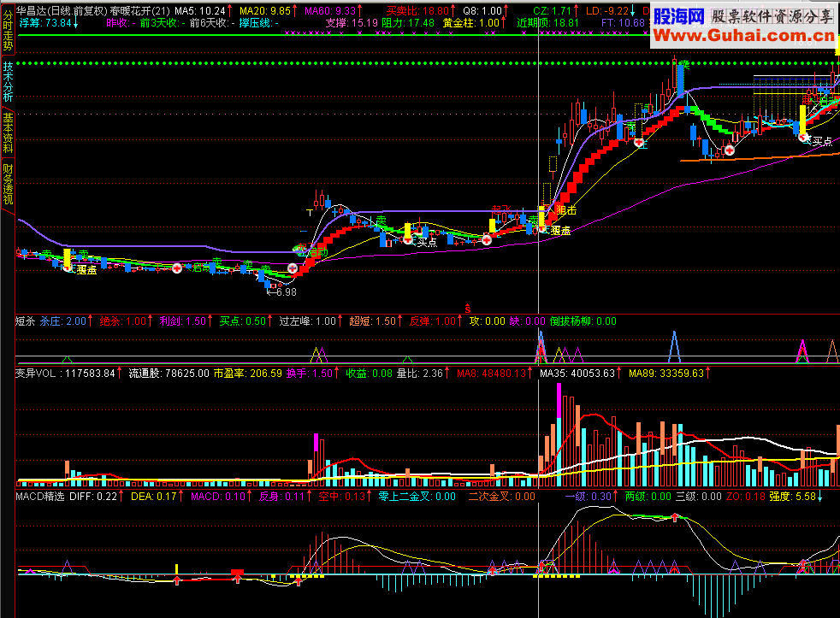840x618 pixels.
Task: Open the 分时走势 sidebar tab
Action: [8, 29]
